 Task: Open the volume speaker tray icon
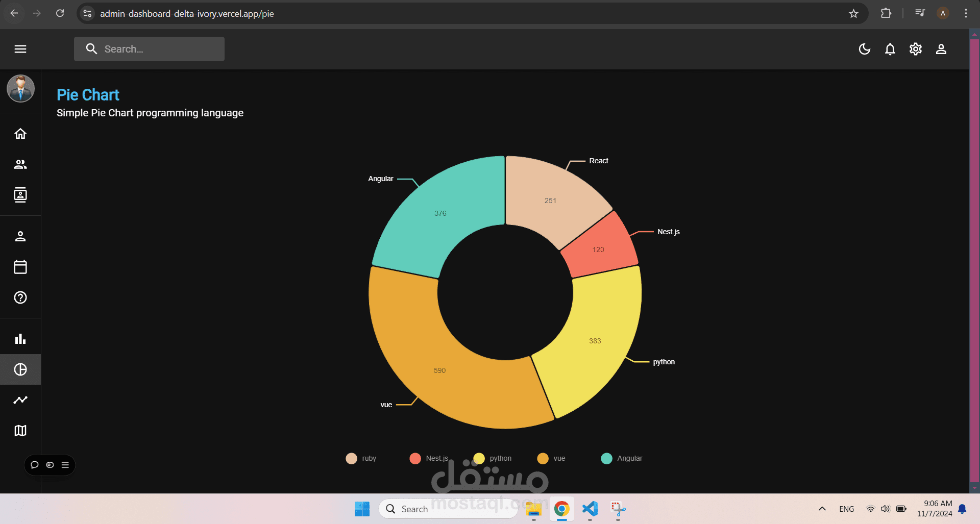(886, 509)
